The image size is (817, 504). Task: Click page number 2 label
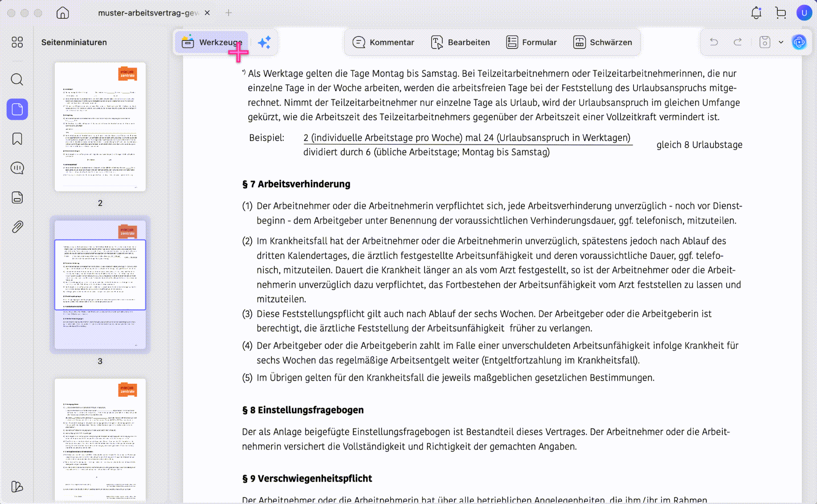click(x=100, y=203)
